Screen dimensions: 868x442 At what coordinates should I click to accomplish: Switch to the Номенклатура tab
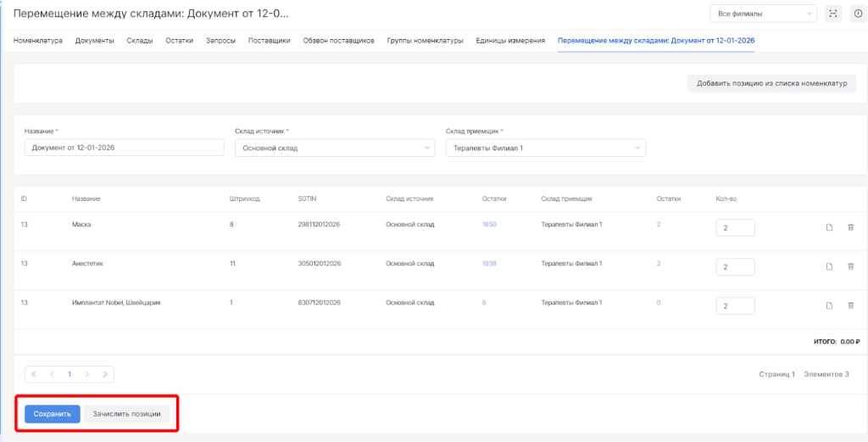pyautogui.click(x=38, y=41)
